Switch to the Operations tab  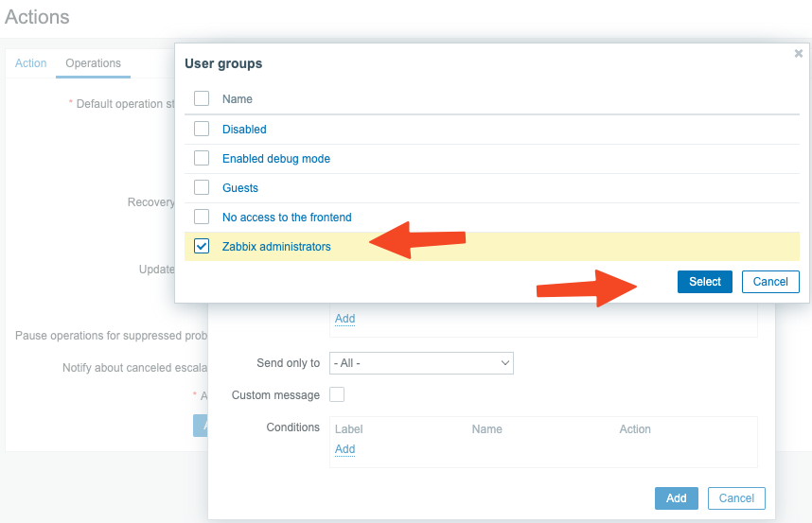tap(93, 63)
